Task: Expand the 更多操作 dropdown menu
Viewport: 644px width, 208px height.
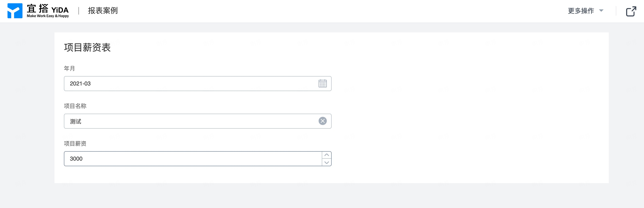Action: pyautogui.click(x=586, y=11)
